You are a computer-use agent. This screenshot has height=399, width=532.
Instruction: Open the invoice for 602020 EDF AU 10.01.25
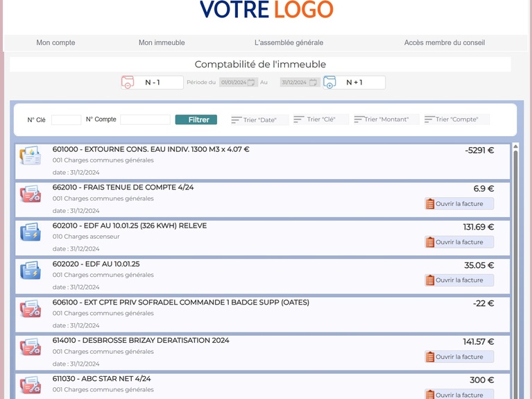(459, 280)
